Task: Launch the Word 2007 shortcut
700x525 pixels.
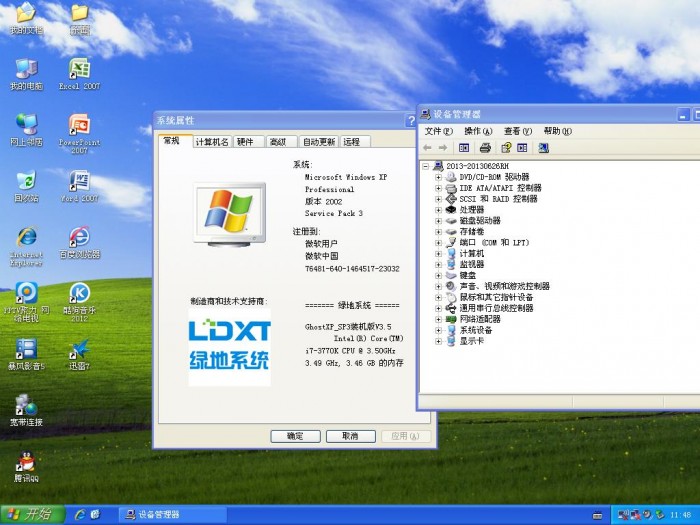Action: (79, 186)
